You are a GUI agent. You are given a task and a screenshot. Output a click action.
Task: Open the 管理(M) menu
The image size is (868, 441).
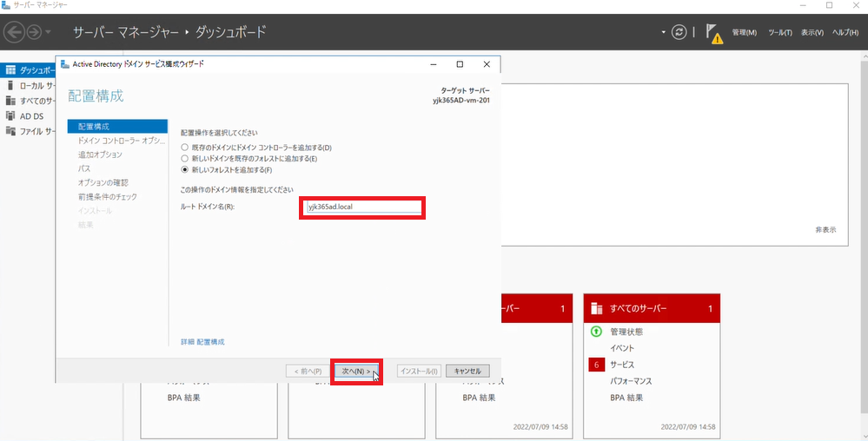point(744,33)
